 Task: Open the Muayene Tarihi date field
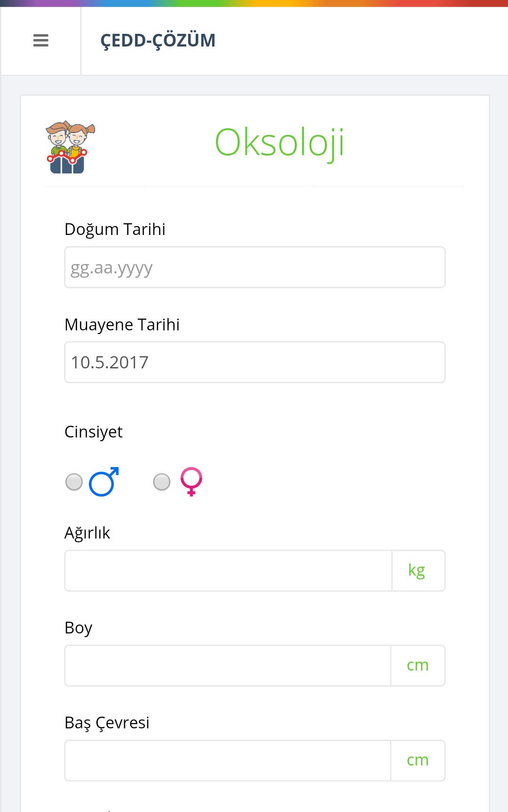[255, 362]
